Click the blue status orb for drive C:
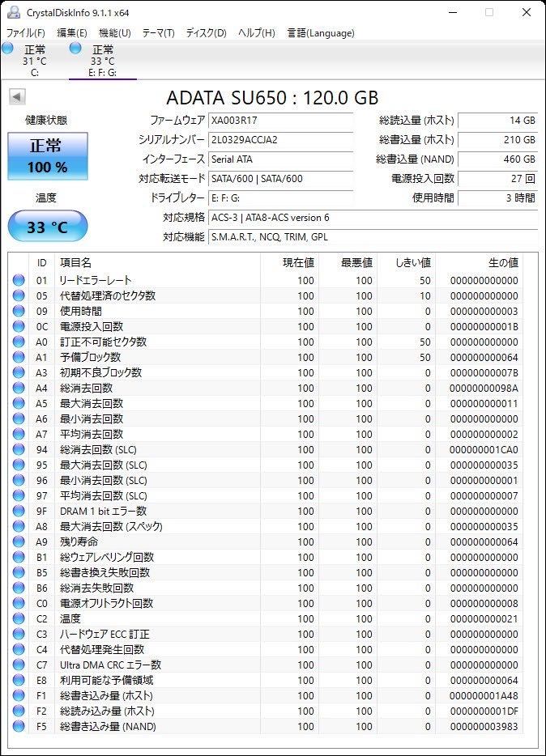546x756 pixels. coord(7,48)
